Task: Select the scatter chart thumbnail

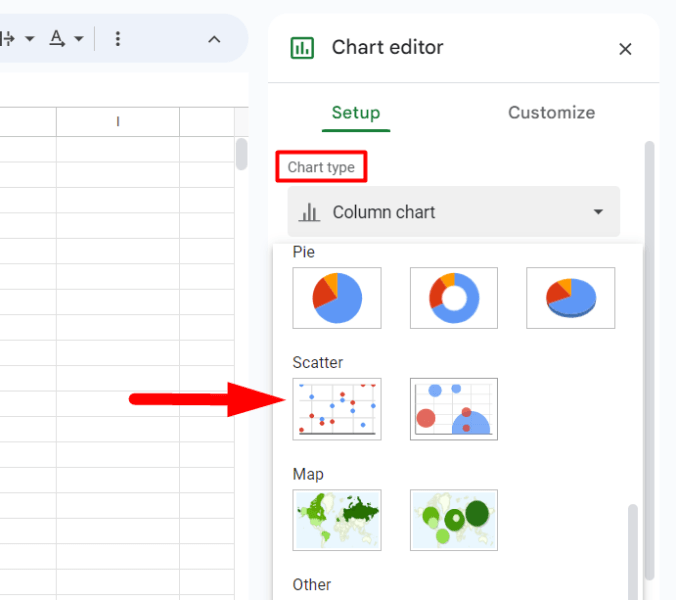Action: click(x=337, y=409)
